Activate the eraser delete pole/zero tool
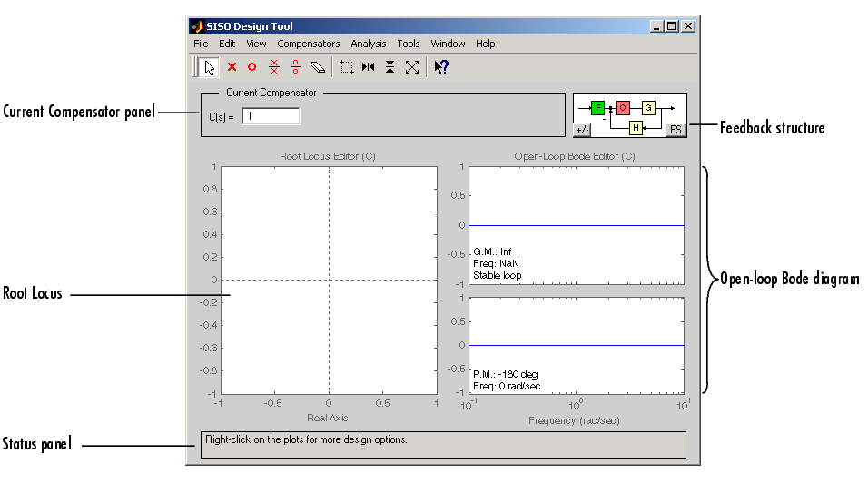The image size is (868, 483). (x=317, y=67)
